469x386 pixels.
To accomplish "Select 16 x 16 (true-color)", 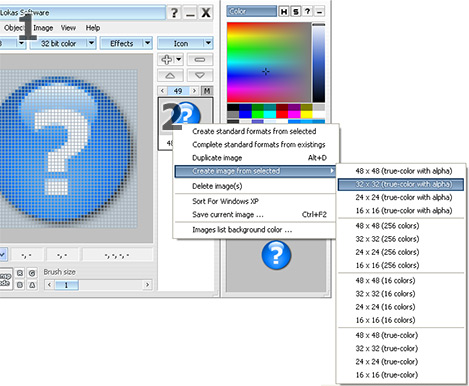I will 401,375.
